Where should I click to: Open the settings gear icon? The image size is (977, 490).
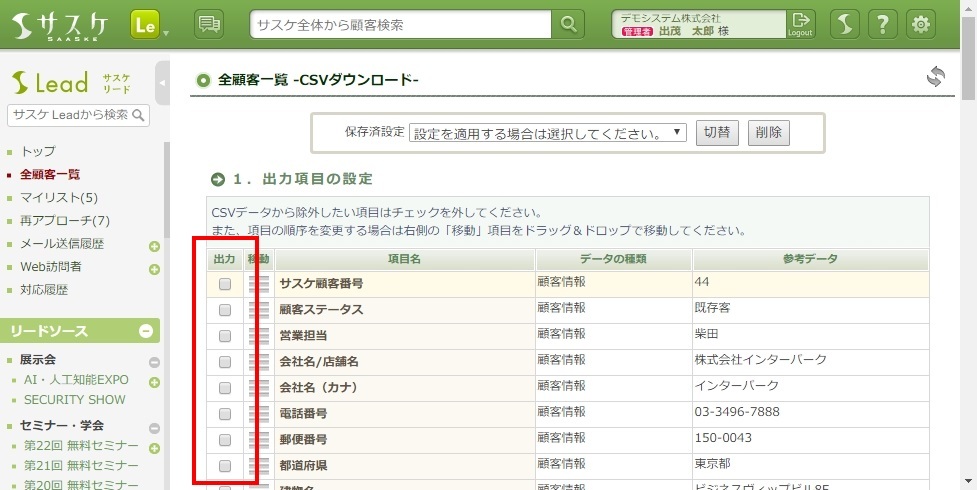click(922, 24)
